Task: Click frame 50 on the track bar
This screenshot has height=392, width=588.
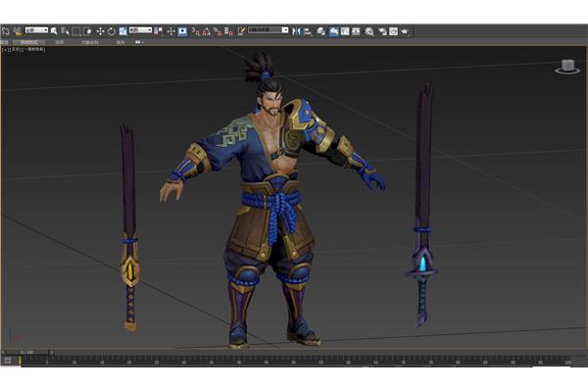Action: tap(294, 362)
